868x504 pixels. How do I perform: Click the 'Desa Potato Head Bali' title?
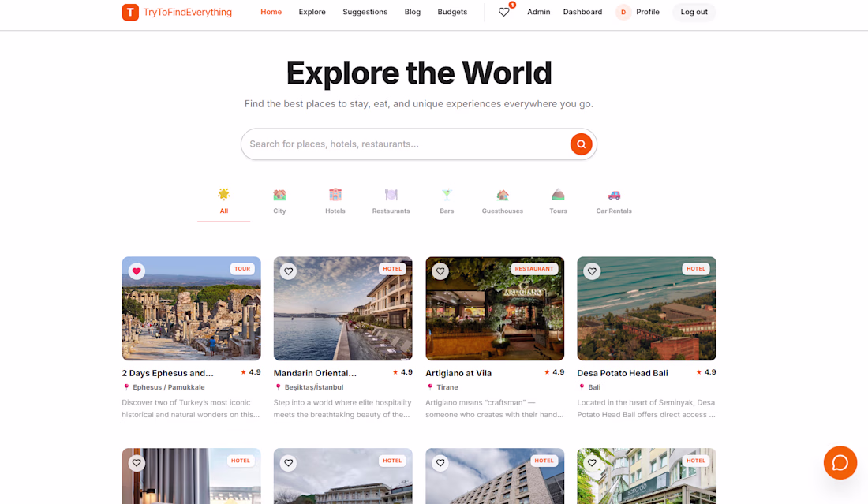(x=623, y=373)
